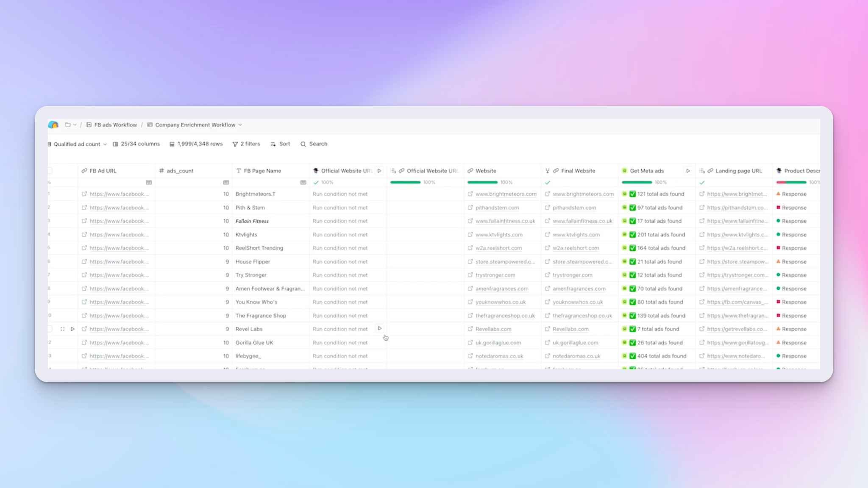Select the ReelShort Trending page name cell
The height and width of the screenshot is (488, 868).
coord(271,248)
